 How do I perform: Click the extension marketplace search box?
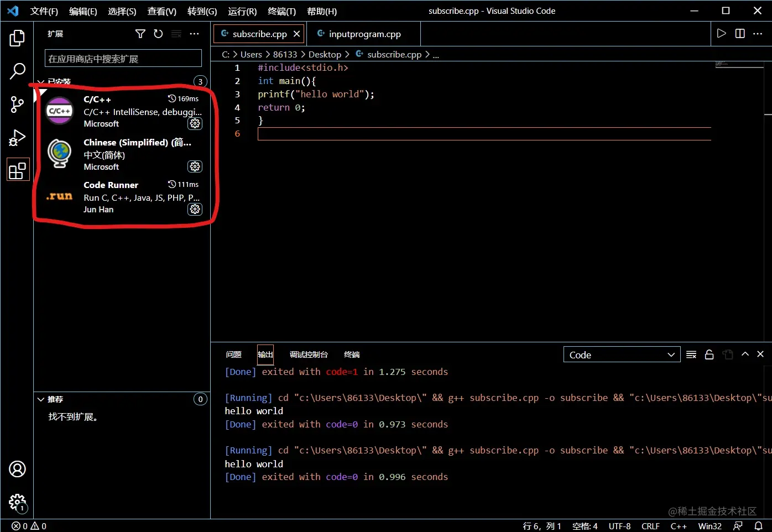[x=123, y=59]
